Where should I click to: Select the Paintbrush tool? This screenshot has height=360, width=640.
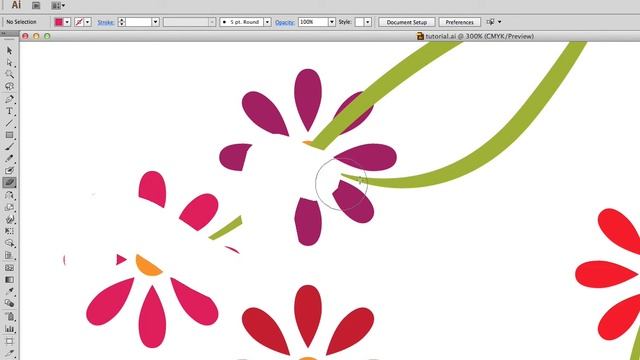click(x=9, y=147)
